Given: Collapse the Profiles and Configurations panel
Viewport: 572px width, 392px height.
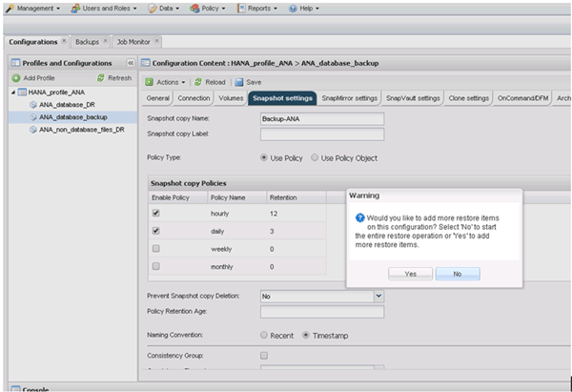Looking at the screenshot, I should pos(131,62).
